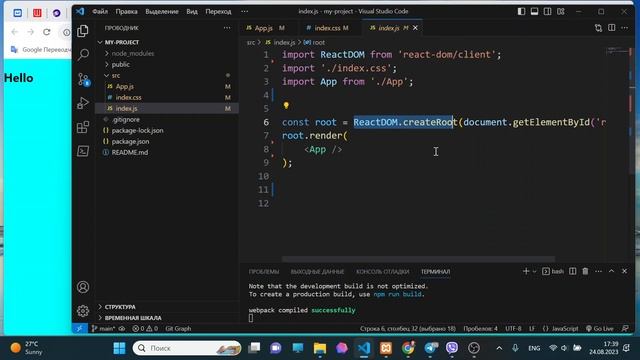Viewport: 640px width, 360px height.
Task: Open README.md in the file tree
Action: pos(129,152)
